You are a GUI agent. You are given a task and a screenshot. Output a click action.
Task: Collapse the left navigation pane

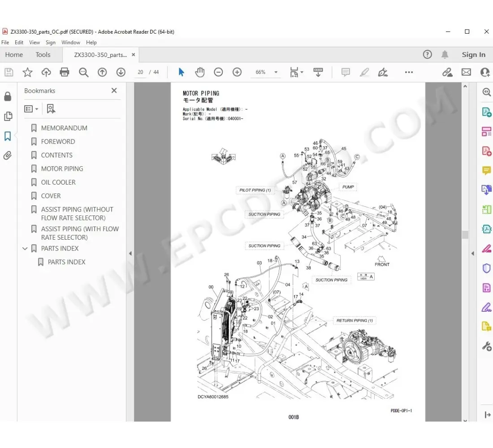[130, 253]
